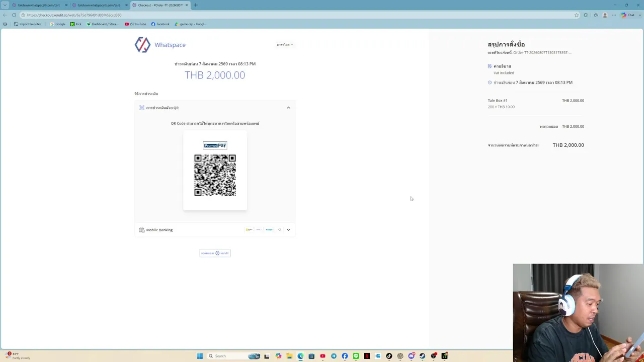This screenshot has height=362, width=644.
Task: Open LINE app in taskbar
Action: (356, 356)
